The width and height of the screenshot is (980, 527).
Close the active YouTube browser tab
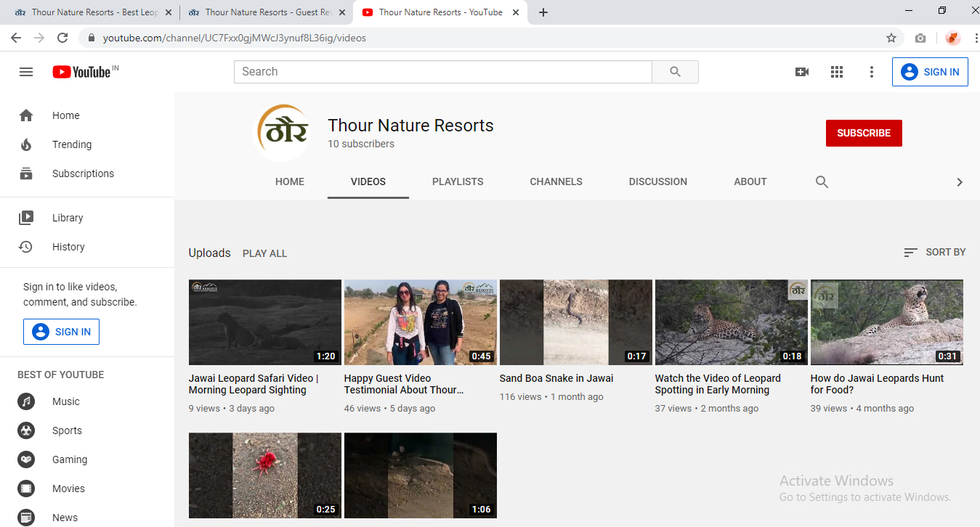pos(517,12)
